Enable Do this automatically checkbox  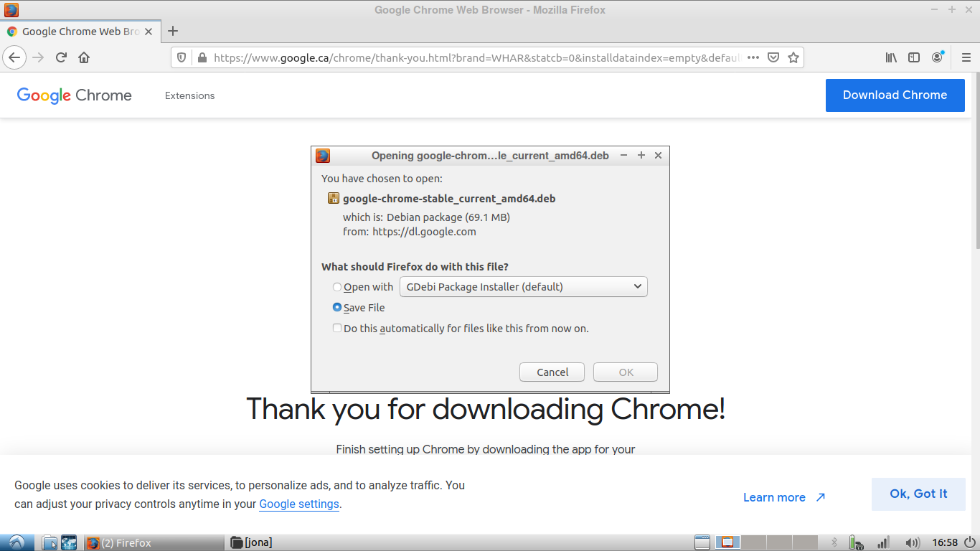coord(337,328)
